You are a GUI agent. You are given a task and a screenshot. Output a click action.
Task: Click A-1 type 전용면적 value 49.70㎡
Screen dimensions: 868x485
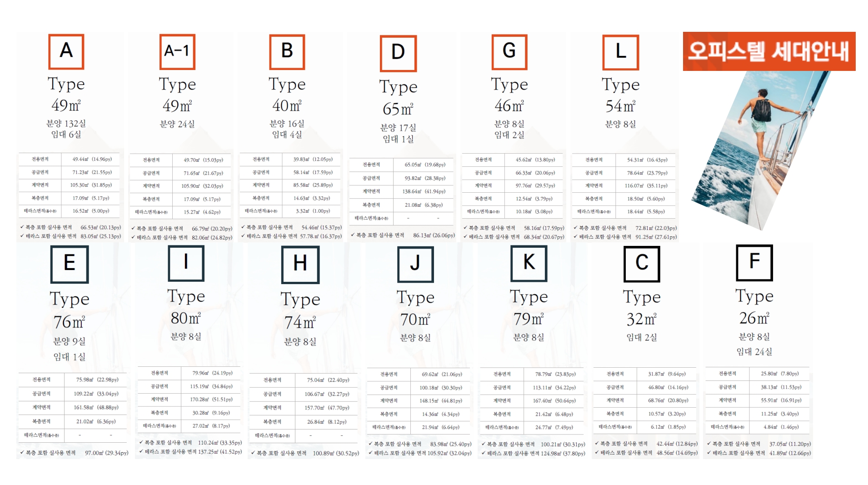204,160
